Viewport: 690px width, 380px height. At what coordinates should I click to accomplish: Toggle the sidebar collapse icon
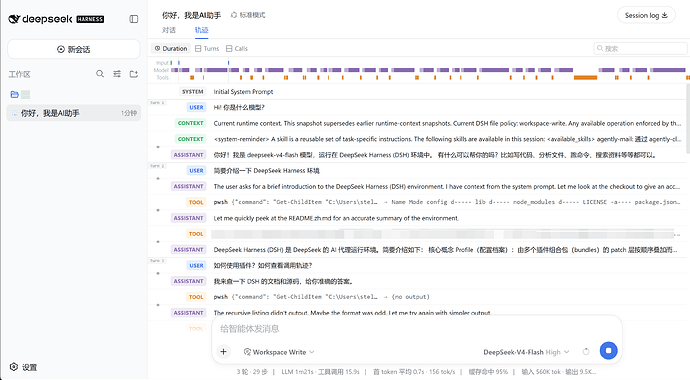coord(134,19)
